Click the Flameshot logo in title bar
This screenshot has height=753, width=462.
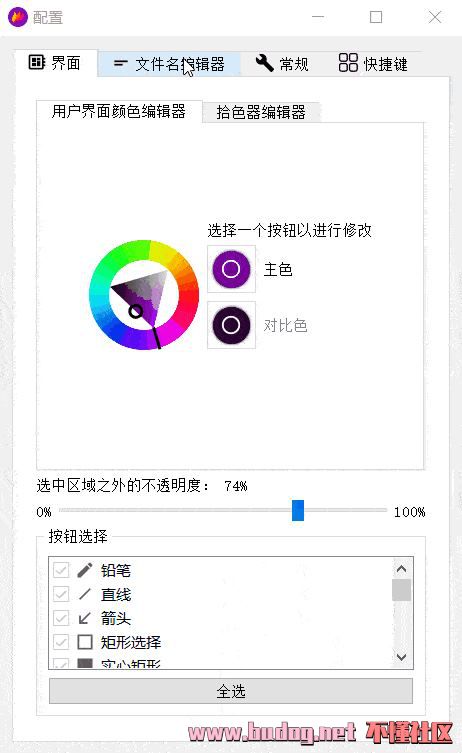click(x=18, y=17)
